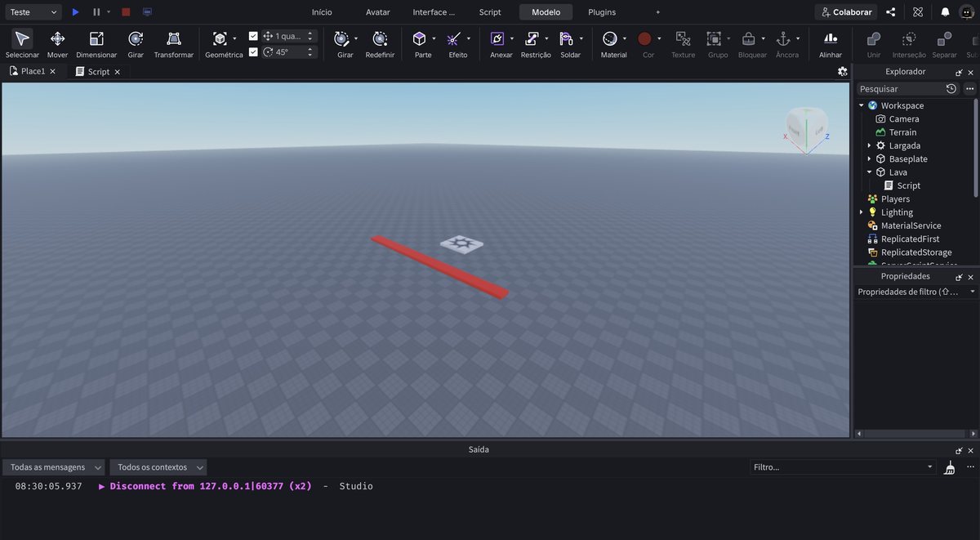This screenshot has height=540, width=980.
Task: Click the Girar pivot icon next to Redefinir
Action: tap(342, 38)
